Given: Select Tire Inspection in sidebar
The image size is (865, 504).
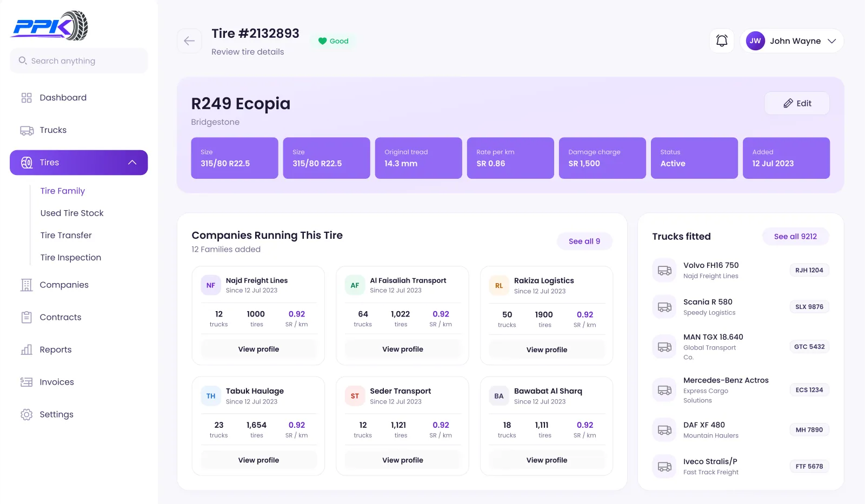Looking at the screenshot, I should click(x=71, y=257).
